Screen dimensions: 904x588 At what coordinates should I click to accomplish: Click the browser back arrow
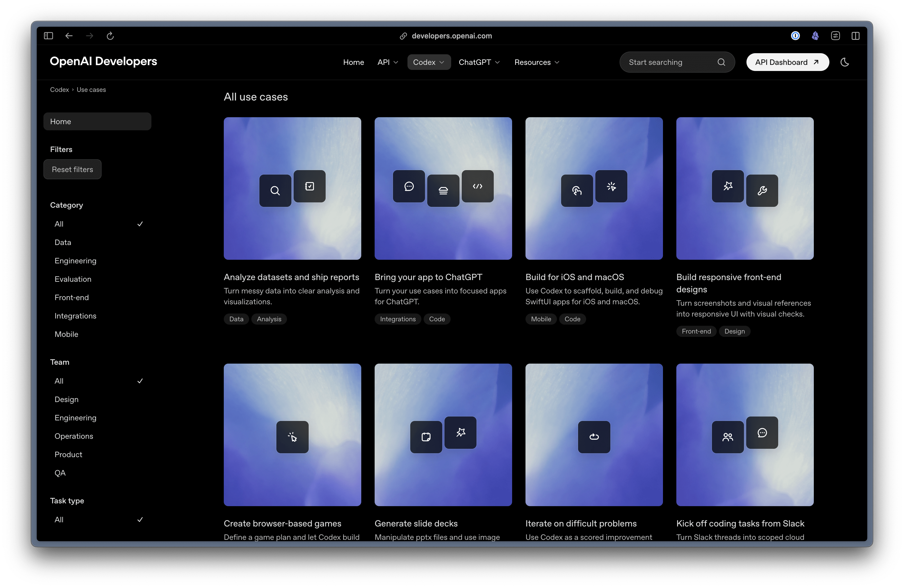point(69,36)
